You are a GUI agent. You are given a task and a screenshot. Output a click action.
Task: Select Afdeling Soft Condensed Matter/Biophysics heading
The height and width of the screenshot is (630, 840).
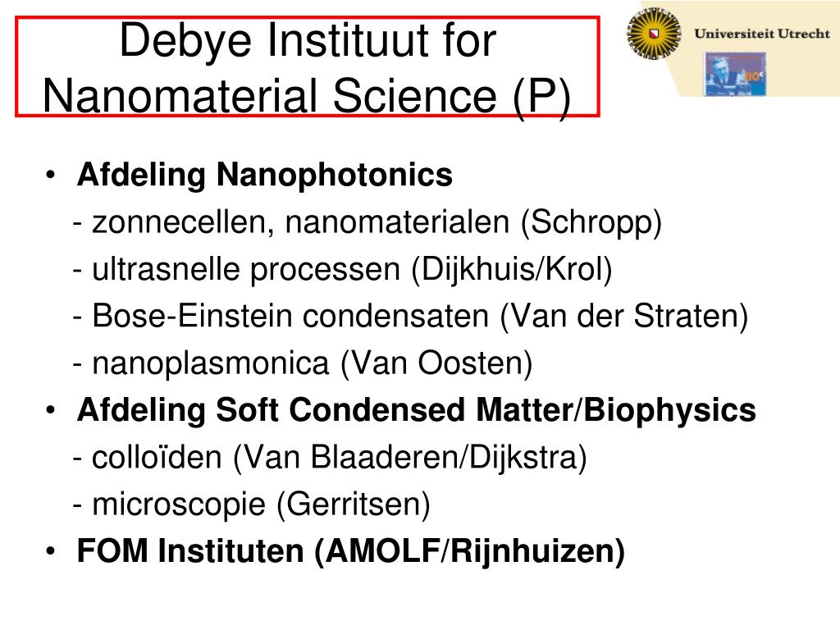[416, 410]
